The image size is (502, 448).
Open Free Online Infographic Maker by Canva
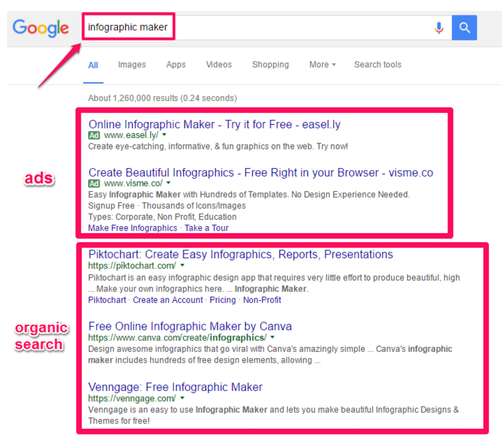pos(190,326)
